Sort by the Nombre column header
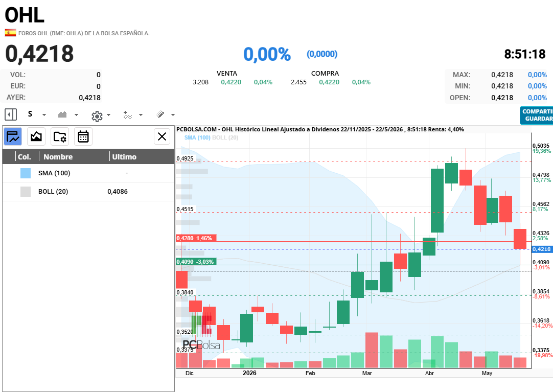Viewport: 553px width, 392px height. (x=58, y=157)
